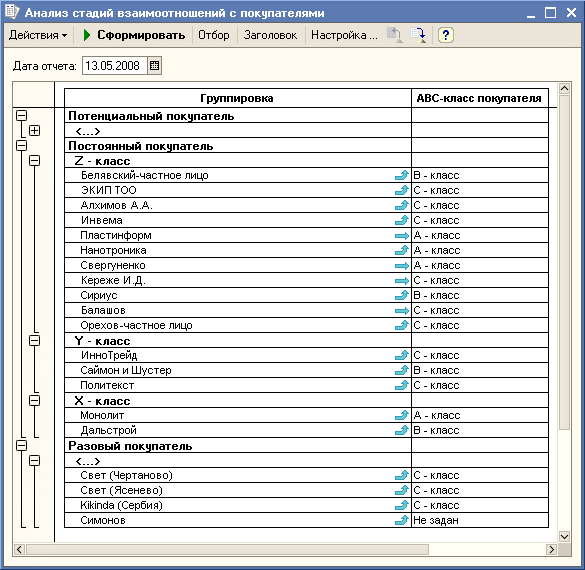
Task: Click the vertical scrollbar down arrow
Action: [564, 536]
